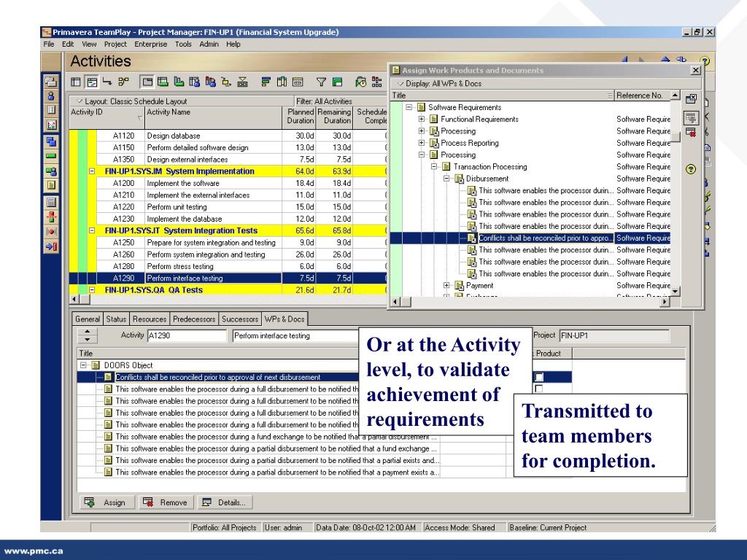Collapse the FIN-UP1.SYS.IT System Integration Tests group
Screen dimensions: 747x560
coord(92,230)
